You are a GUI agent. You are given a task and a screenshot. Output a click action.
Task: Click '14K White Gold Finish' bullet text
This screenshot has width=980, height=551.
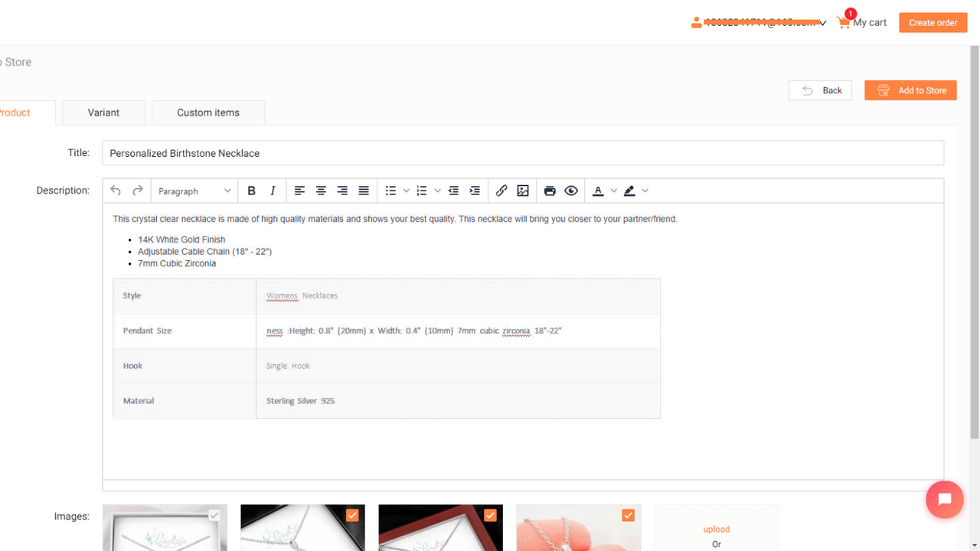181,240
